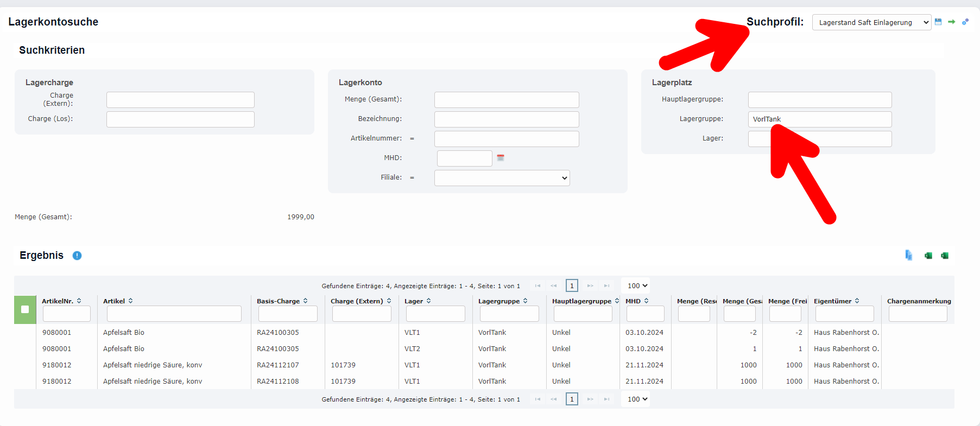Open search profile settings gears icon
The width and height of the screenshot is (980, 426).
point(965,22)
